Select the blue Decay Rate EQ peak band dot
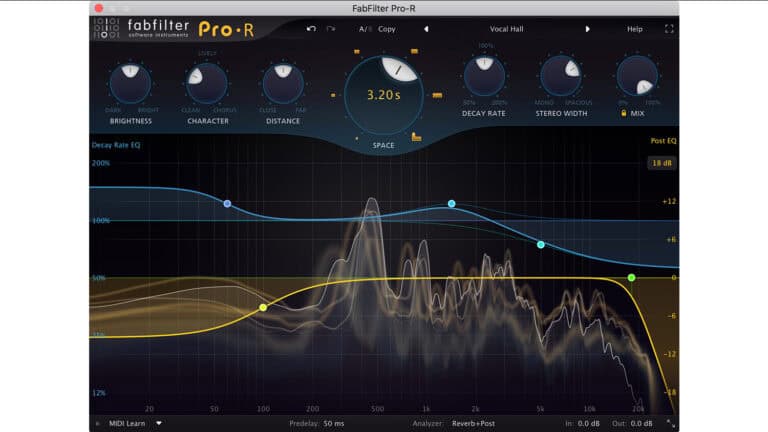This screenshot has width=768, height=432. [x=452, y=203]
